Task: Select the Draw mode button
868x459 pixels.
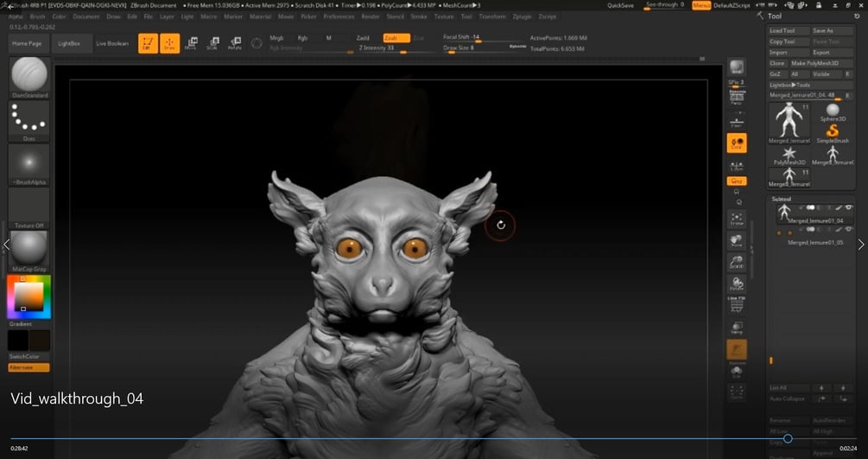Action: (170, 43)
